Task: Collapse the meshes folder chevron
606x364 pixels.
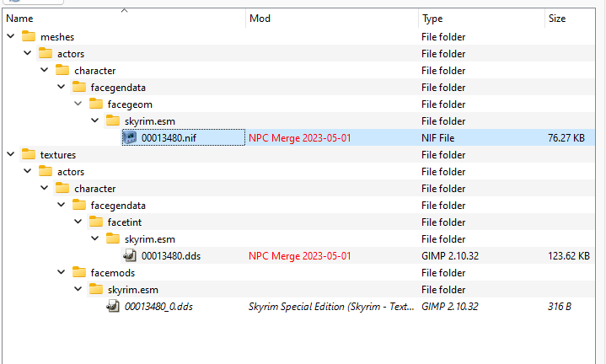Action: pos(11,36)
